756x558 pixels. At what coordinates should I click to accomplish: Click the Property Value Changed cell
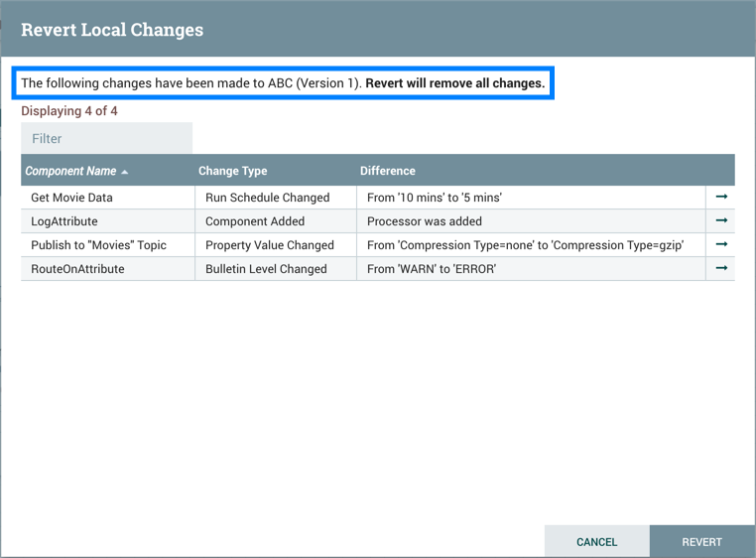(x=269, y=245)
